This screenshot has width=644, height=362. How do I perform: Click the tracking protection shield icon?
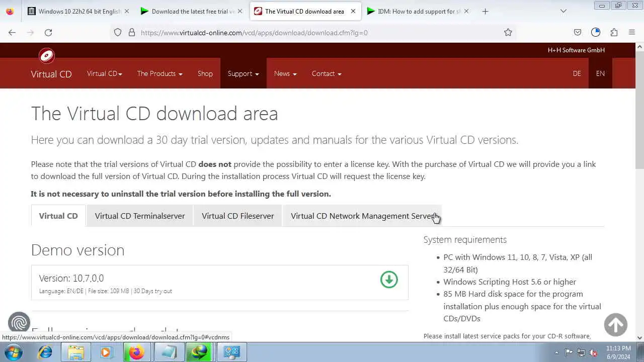tap(118, 32)
